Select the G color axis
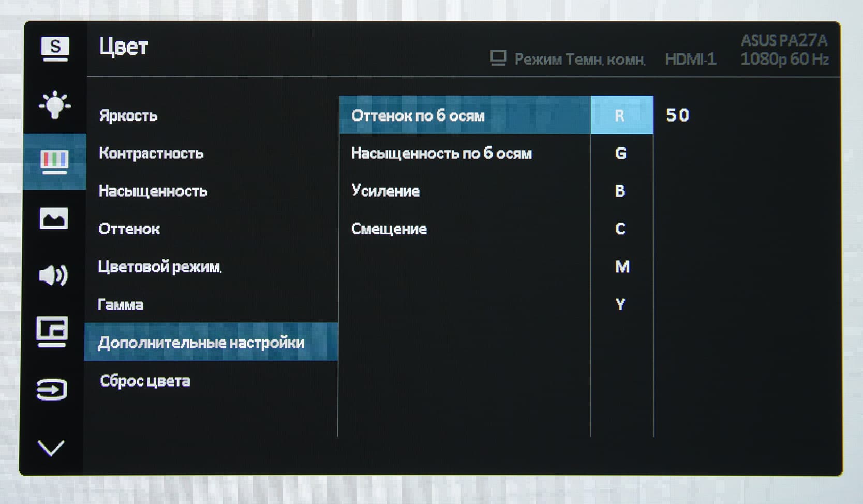The image size is (863, 504). point(621,153)
